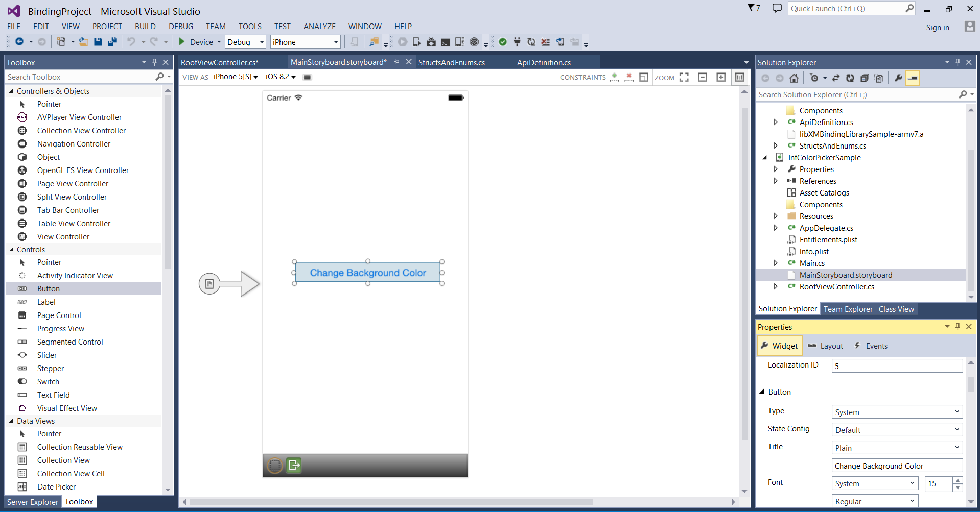Select the Change Background Color button on canvas
980x512 pixels.
[367, 273]
